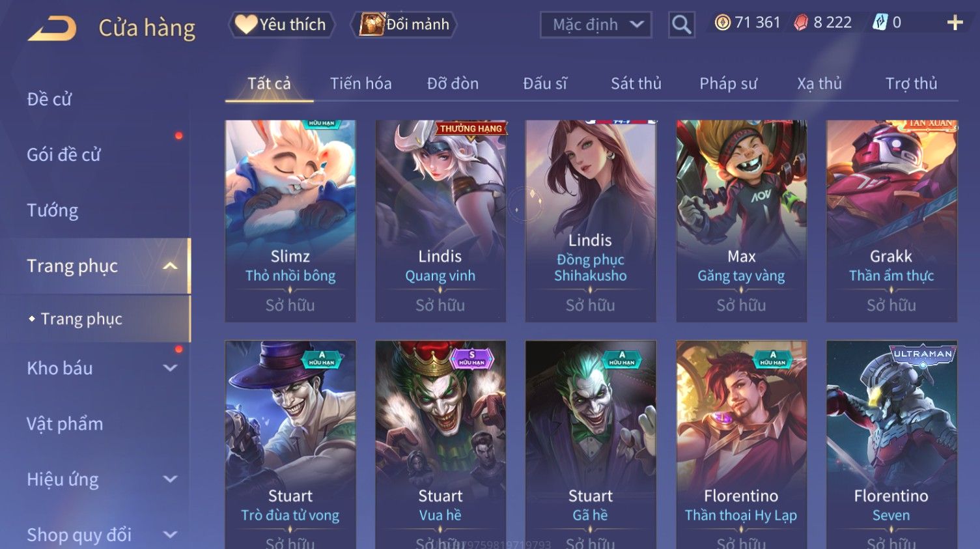Tap the plus icon to add currency
The height and width of the screenshot is (549, 980).
pyautogui.click(x=955, y=23)
